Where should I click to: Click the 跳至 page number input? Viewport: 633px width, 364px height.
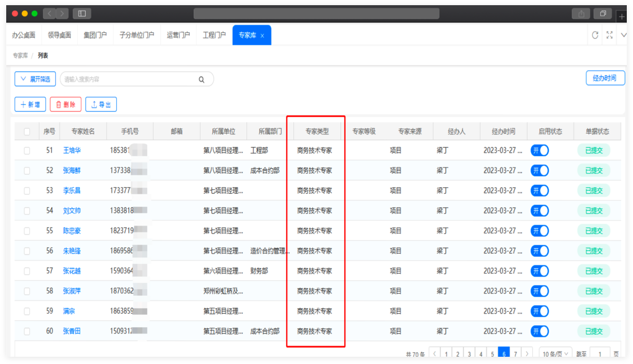point(600,354)
